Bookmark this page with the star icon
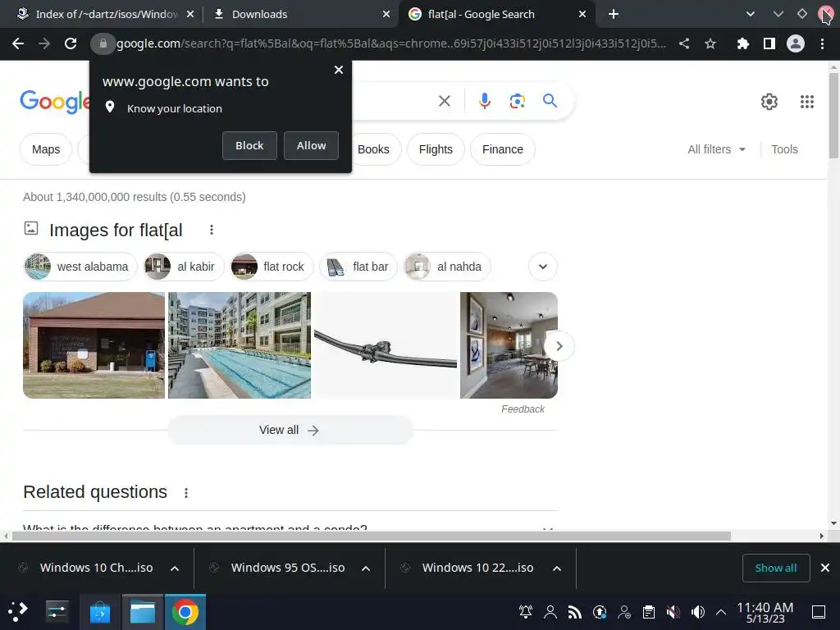Image resolution: width=840 pixels, height=630 pixels. click(x=710, y=44)
